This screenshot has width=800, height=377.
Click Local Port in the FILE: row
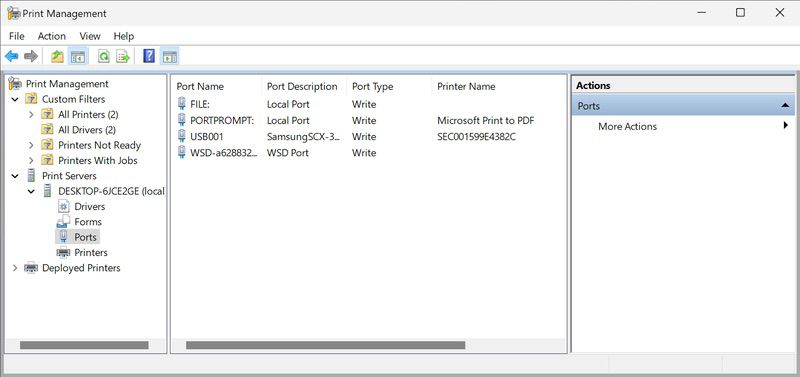288,104
